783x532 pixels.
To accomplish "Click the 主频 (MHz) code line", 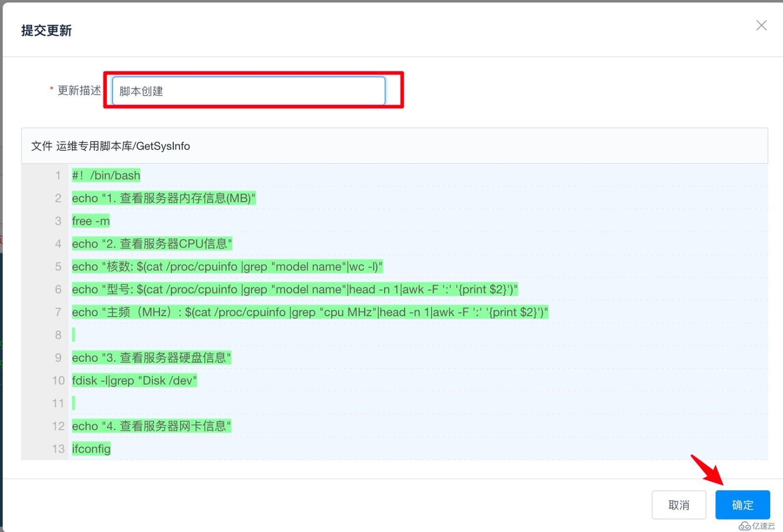I will [310, 312].
